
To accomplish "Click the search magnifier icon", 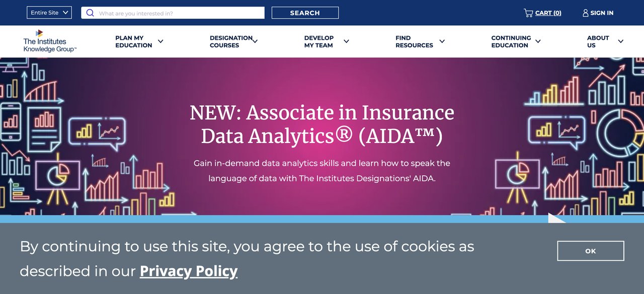I will click(90, 13).
